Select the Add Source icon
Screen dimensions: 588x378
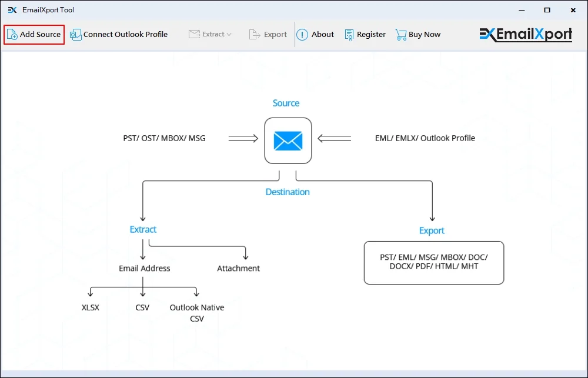(11, 34)
